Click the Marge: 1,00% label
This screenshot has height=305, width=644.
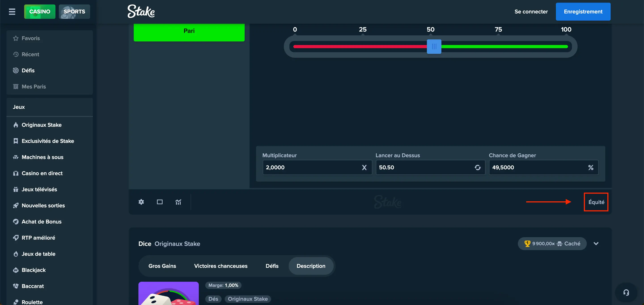(223, 285)
